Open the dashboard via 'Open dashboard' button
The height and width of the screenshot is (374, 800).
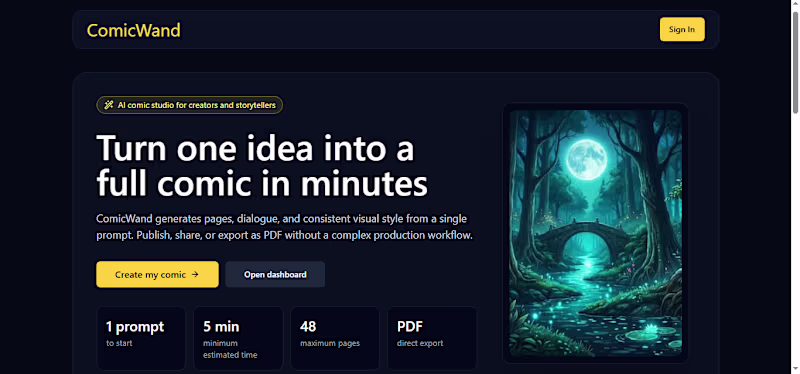click(x=275, y=275)
